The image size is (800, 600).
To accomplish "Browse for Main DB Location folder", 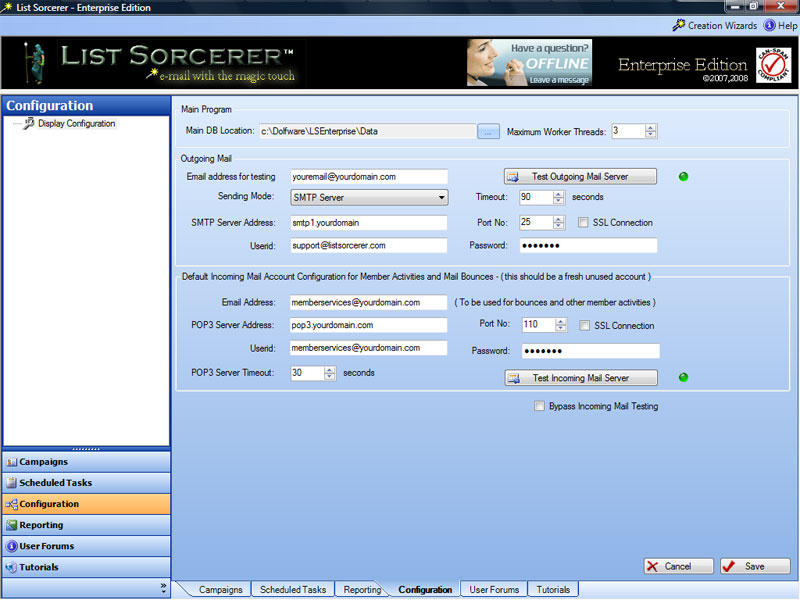I will 488,132.
